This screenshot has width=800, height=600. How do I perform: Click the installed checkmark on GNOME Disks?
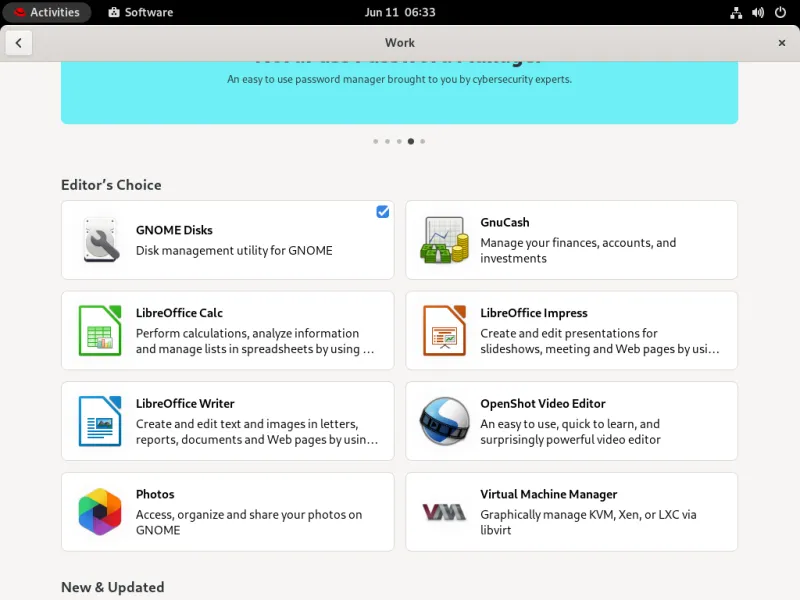(382, 211)
